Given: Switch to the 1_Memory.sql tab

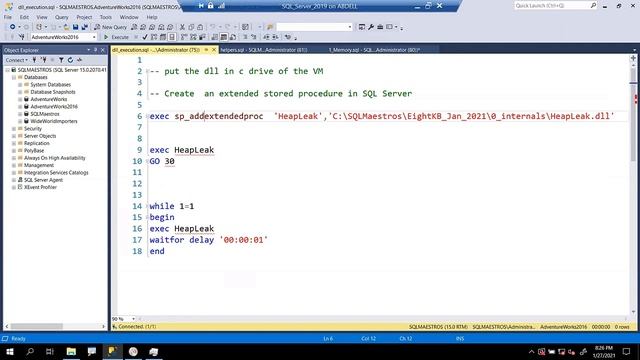Looking at the screenshot, I should pos(374,50).
